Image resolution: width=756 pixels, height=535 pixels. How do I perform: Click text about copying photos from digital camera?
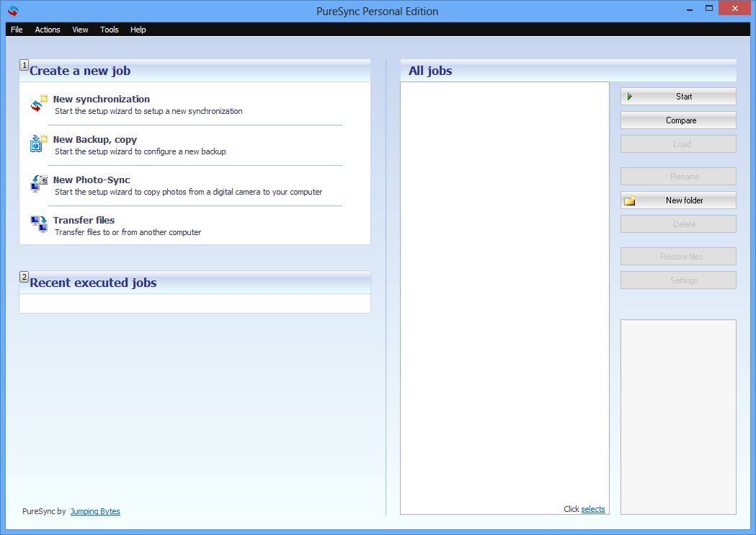pos(189,192)
